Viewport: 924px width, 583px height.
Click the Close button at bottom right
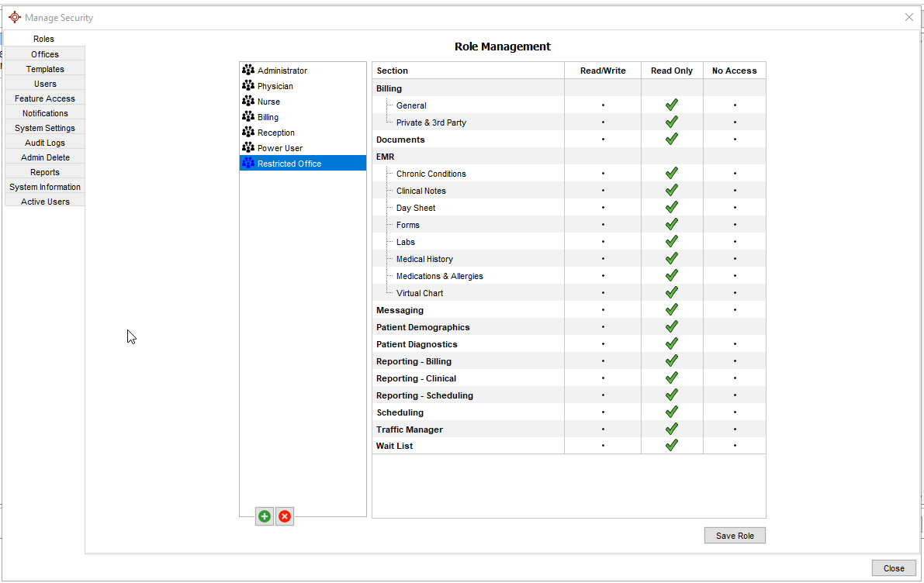click(894, 568)
